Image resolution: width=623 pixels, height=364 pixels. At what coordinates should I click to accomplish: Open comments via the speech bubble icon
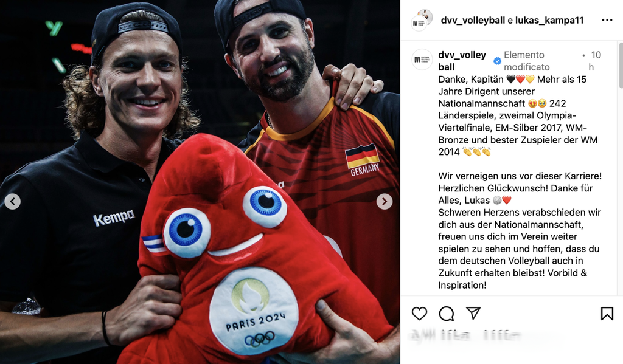(x=446, y=314)
